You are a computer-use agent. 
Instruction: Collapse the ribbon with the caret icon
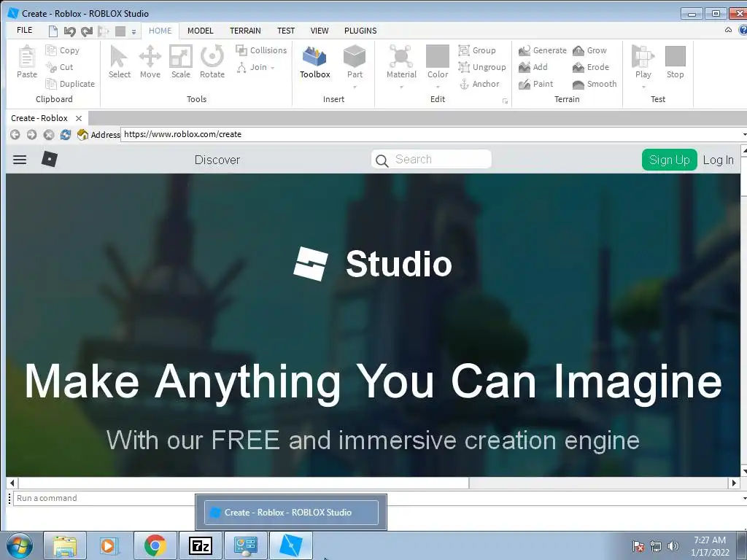pyautogui.click(x=728, y=30)
